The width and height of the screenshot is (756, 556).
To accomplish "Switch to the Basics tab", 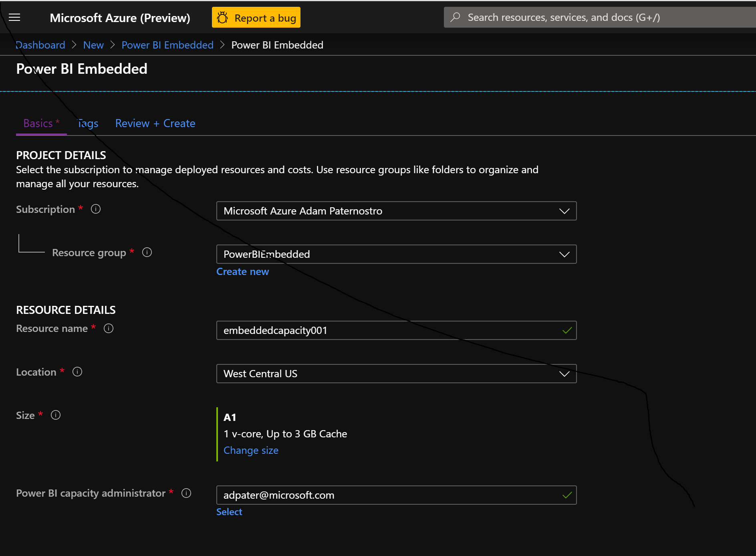I will tap(41, 123).
